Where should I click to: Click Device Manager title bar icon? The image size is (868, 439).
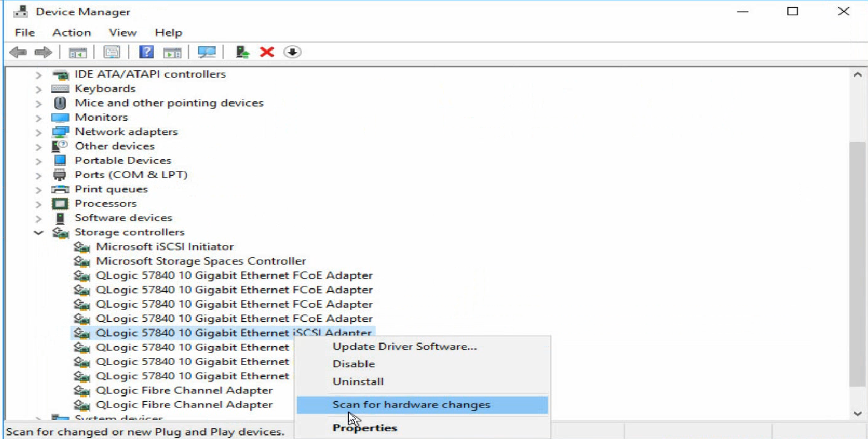coord(21,11)
